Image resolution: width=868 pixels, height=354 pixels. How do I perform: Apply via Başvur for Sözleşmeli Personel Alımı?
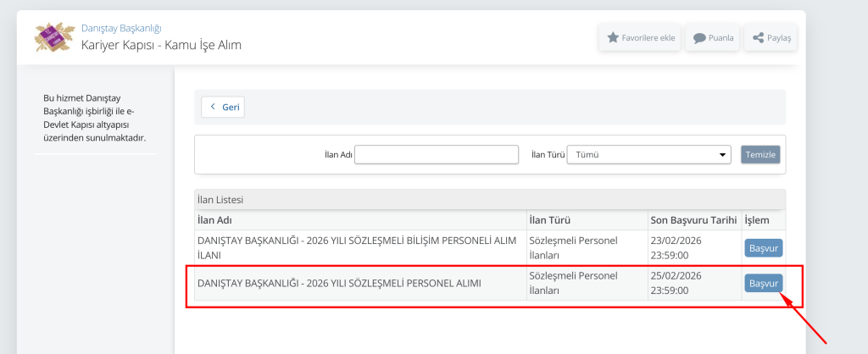(764, 283)
